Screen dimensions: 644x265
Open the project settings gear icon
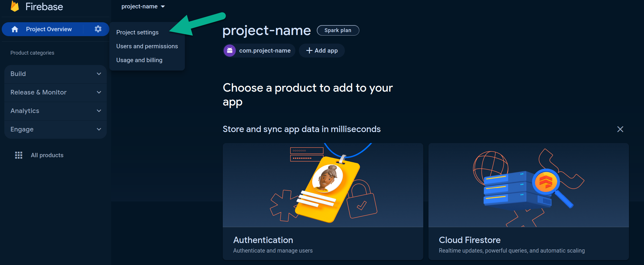[x=98, y=29]
